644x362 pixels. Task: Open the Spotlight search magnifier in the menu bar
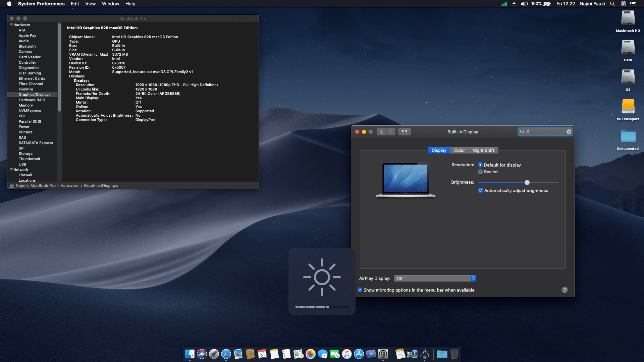click(612, 4)
